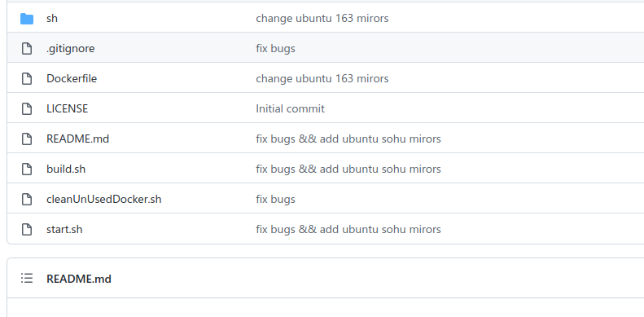Open the sh folder icon
Screen dimensions: 644x317
27,19
